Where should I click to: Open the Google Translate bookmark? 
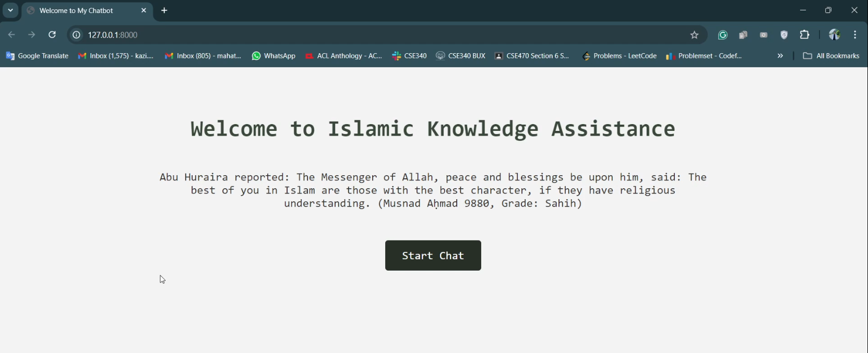click(37, 56)
